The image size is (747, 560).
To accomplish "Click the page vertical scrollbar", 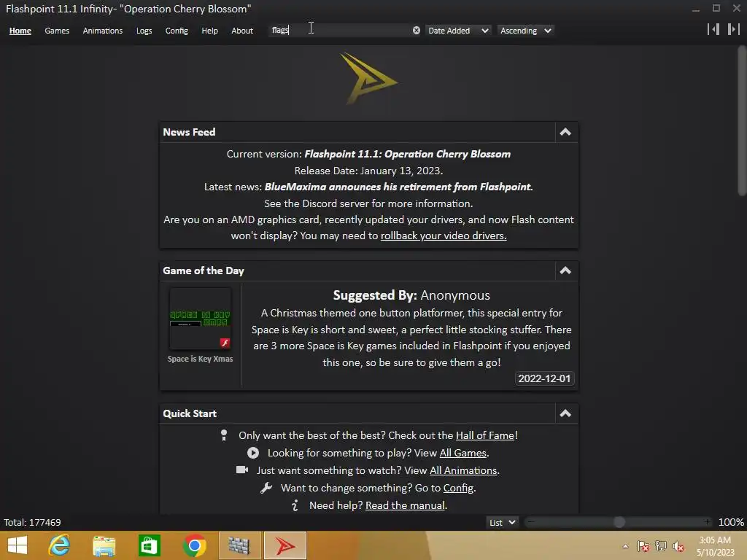I will (x=742, y=121).
